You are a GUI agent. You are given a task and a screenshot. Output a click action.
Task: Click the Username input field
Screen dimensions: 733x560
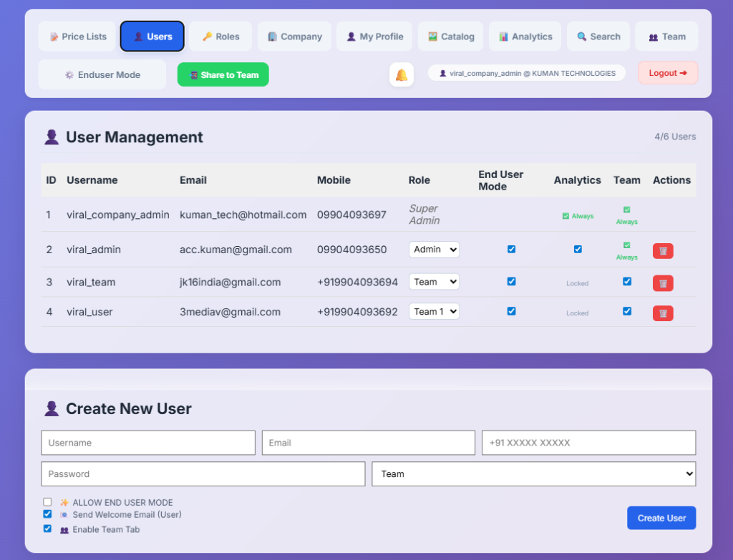(x=148, y=442)
